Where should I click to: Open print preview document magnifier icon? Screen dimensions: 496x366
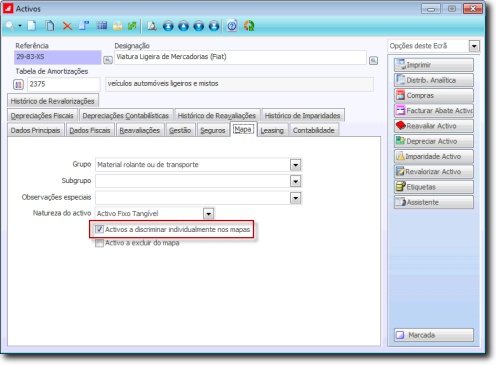152,26
